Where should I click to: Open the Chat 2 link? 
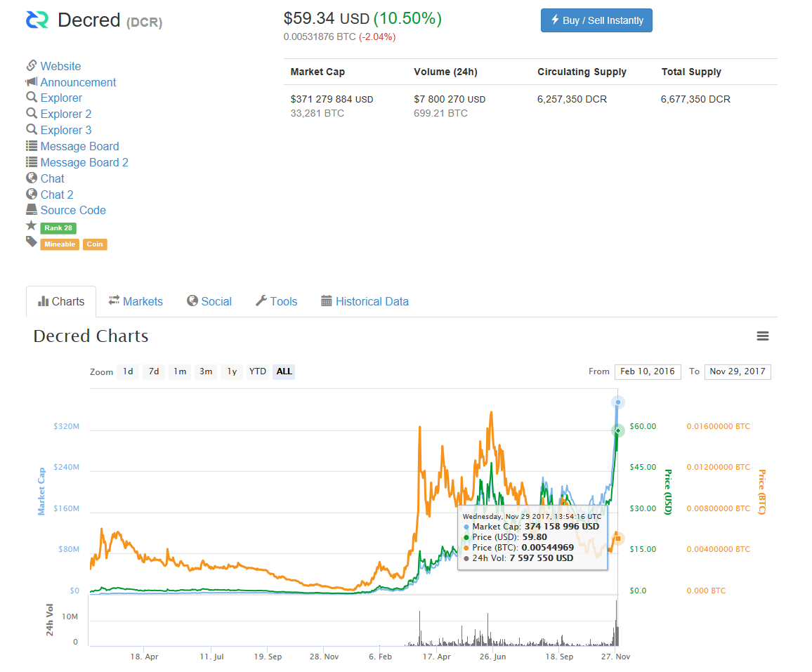(x=57, y=195)
